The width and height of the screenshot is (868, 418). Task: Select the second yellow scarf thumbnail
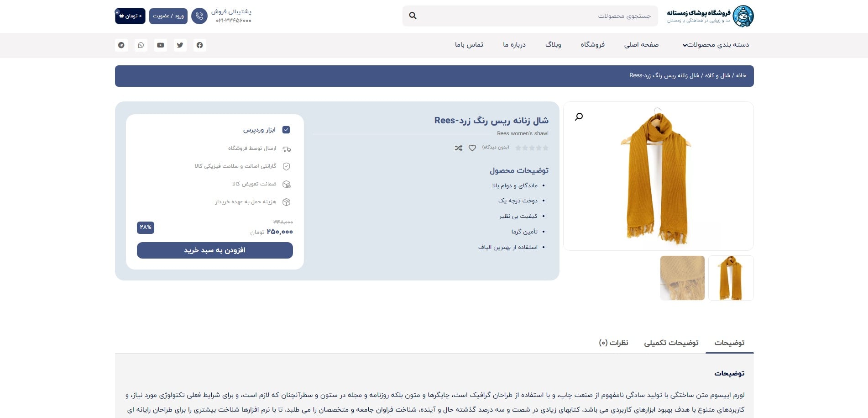click(731, 278)
